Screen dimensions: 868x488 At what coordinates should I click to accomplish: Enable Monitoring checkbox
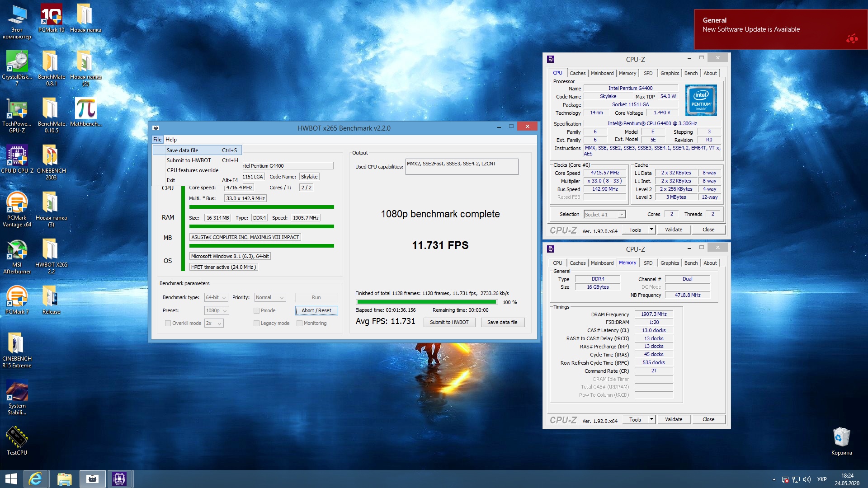[299, 323]
